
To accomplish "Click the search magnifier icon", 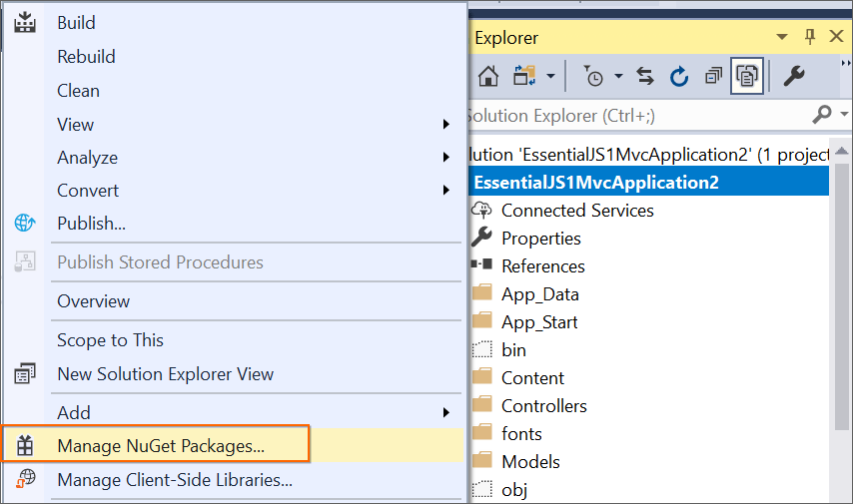I will [x=821, y=114].
